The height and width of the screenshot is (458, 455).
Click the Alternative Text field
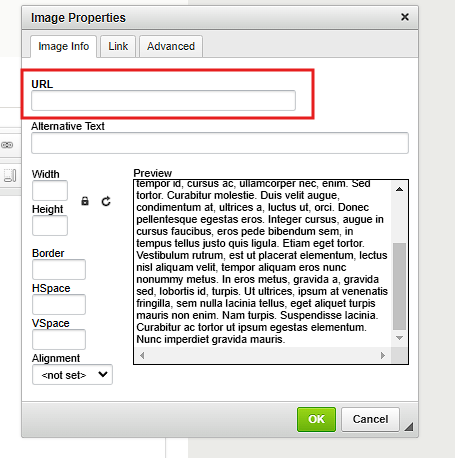220,143
